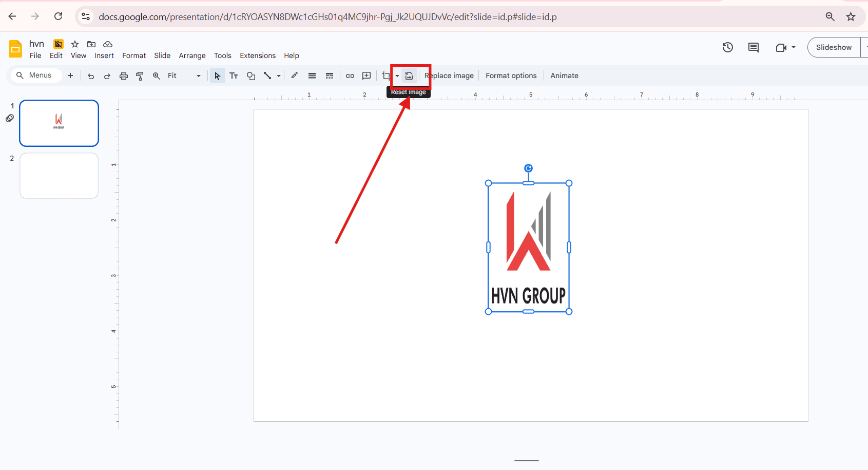Click the Print icon

click(124, 76)
